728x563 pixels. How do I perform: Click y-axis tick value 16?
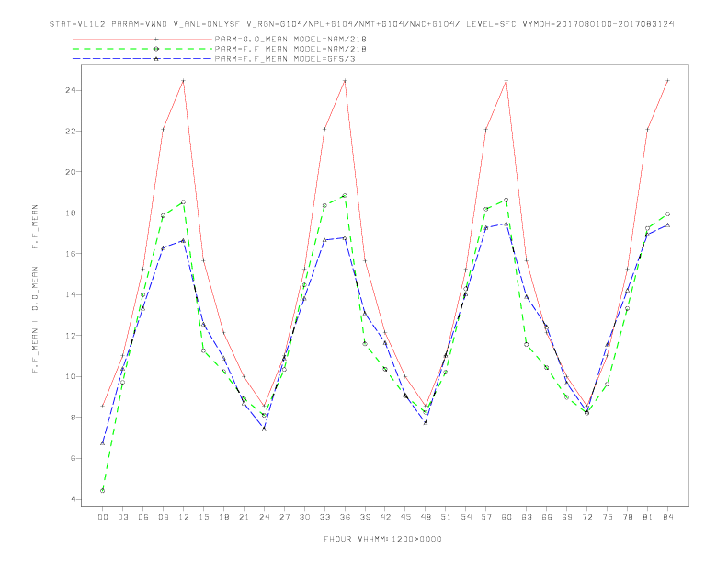71,254
